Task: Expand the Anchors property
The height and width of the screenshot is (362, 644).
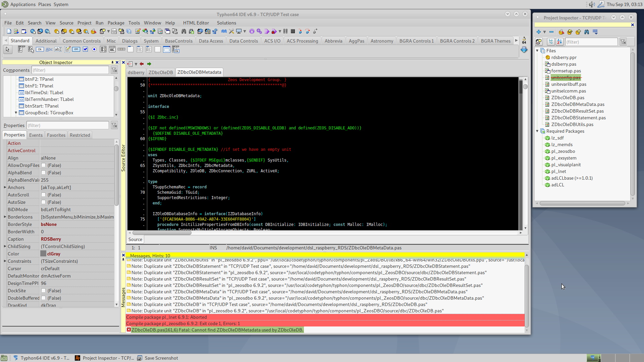Action: tap(5, 187)
